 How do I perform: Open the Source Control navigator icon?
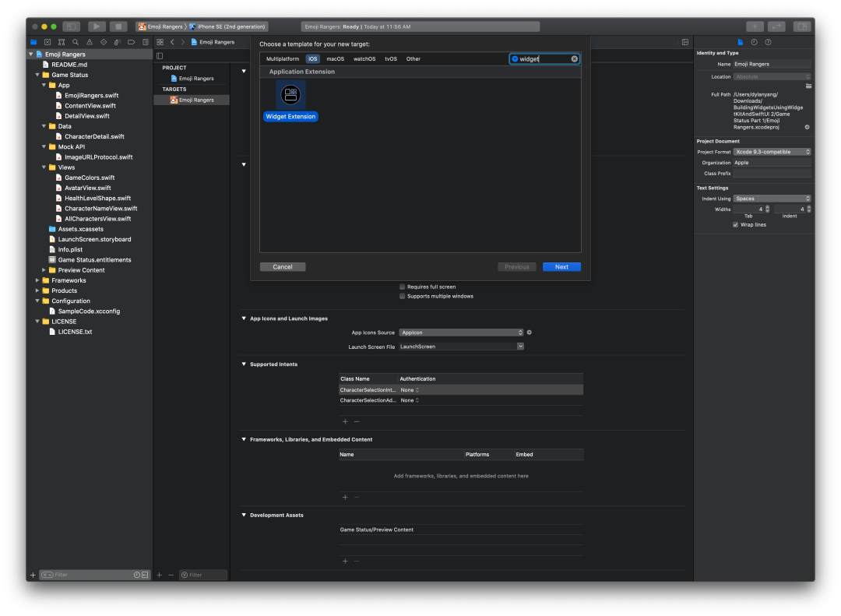(x=48, y=42)
